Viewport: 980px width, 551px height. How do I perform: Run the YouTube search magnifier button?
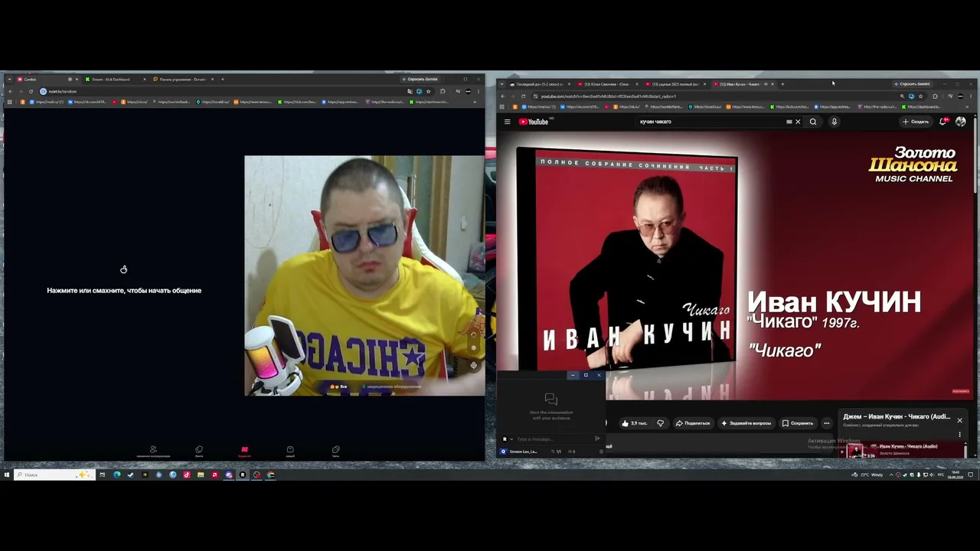813,122
